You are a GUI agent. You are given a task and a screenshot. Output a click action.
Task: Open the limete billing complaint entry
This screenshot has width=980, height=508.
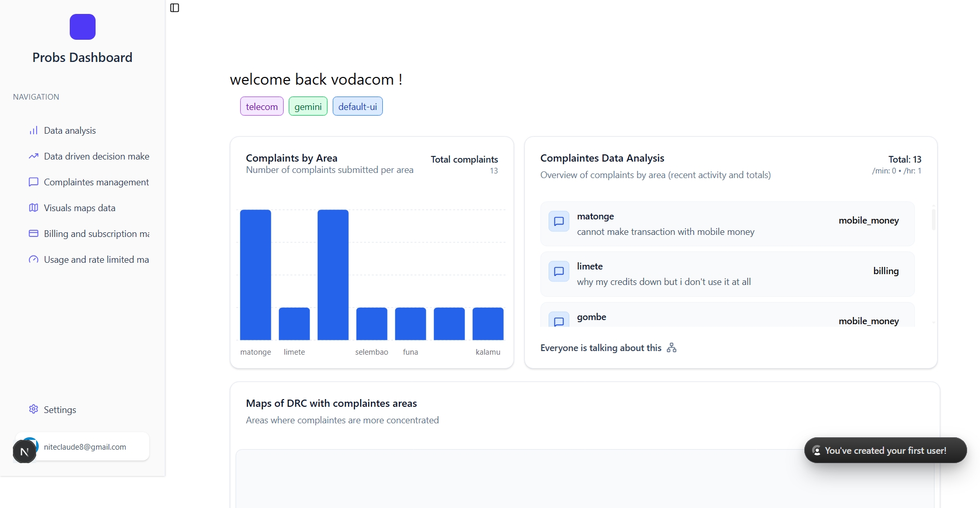coord(727,274)
